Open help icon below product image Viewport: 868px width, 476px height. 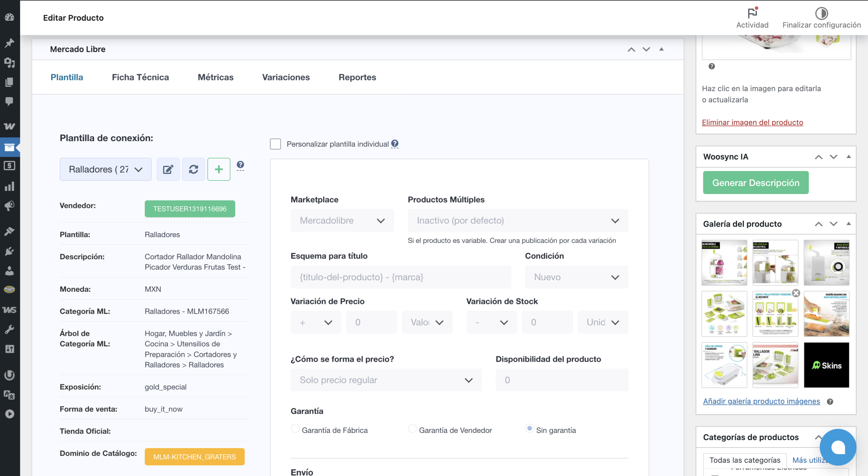tap(712, 66)
